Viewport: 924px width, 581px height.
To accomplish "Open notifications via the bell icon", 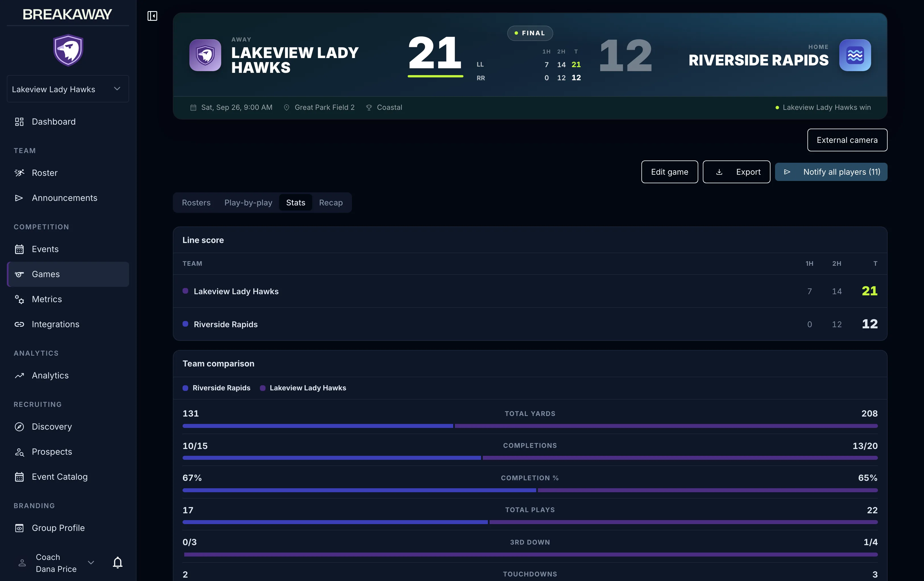I will point(118,563).
